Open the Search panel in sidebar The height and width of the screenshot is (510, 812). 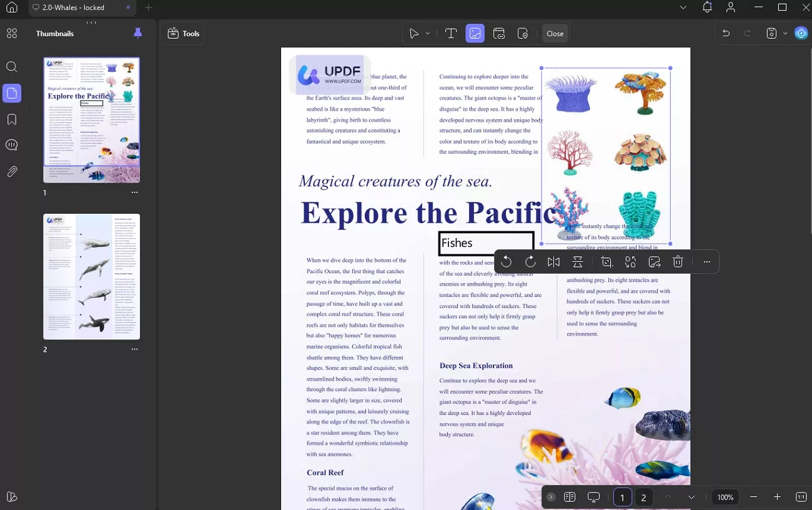(11, 67)
